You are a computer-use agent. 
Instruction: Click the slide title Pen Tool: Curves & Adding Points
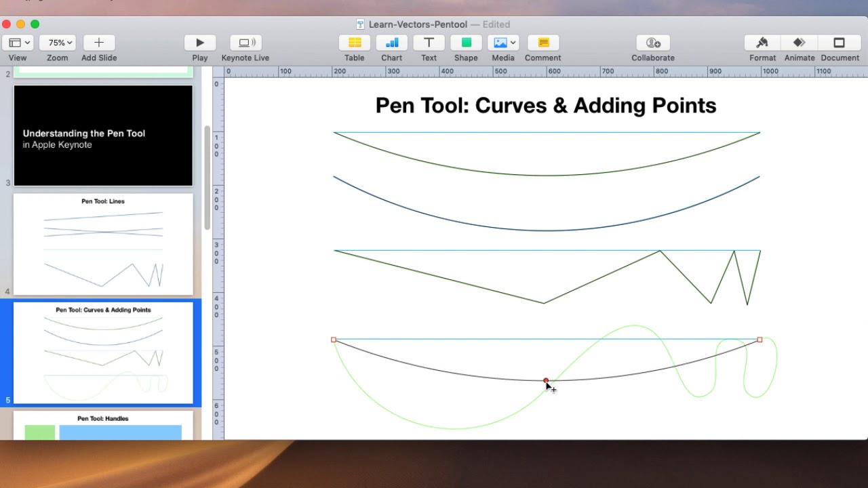click(546, 106)
